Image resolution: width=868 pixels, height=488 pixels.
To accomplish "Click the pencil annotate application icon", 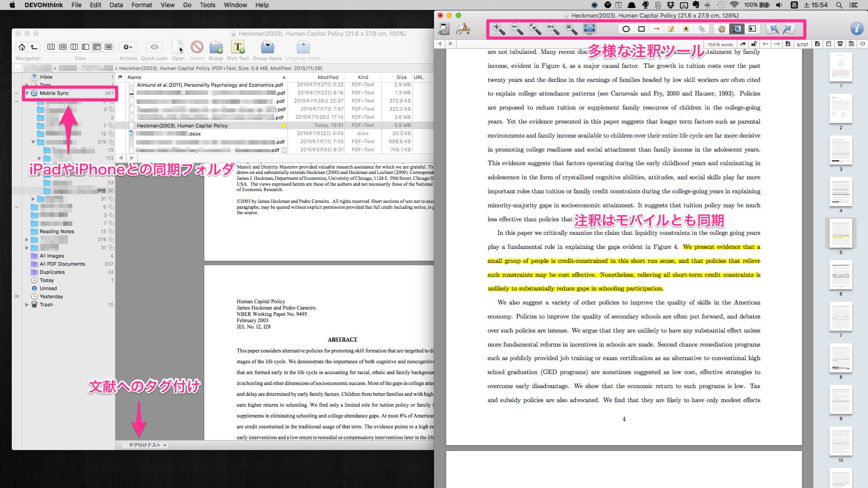I will pyautogui.click(x=463, y=29).
